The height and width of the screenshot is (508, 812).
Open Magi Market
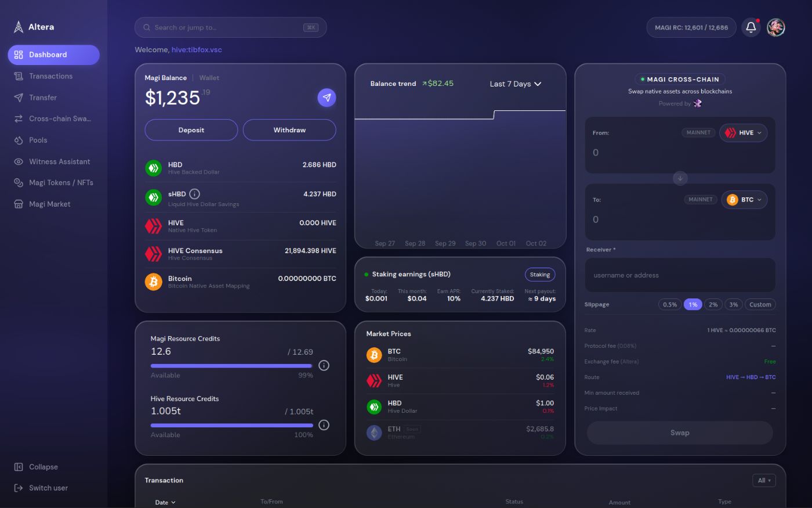click(x=53, y=204)
